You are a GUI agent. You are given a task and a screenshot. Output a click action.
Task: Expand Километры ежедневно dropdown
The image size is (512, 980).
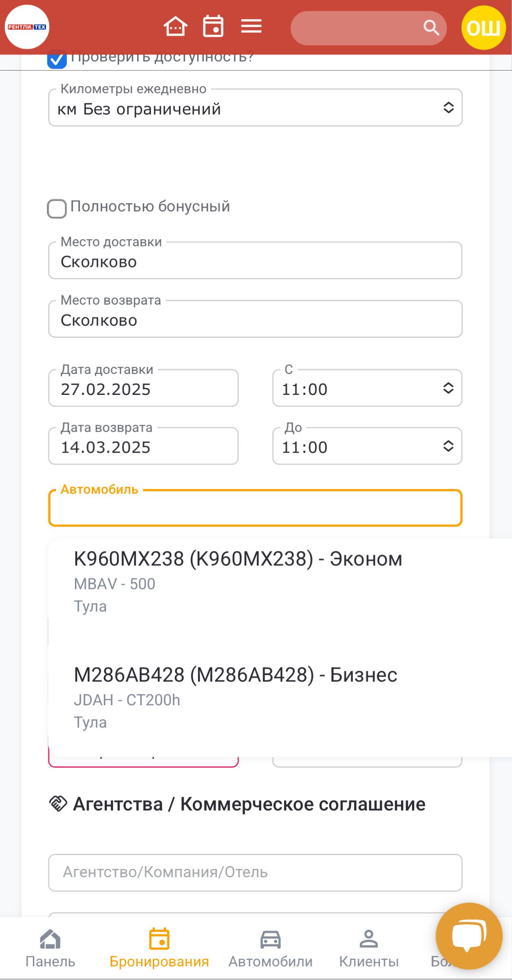255,108
